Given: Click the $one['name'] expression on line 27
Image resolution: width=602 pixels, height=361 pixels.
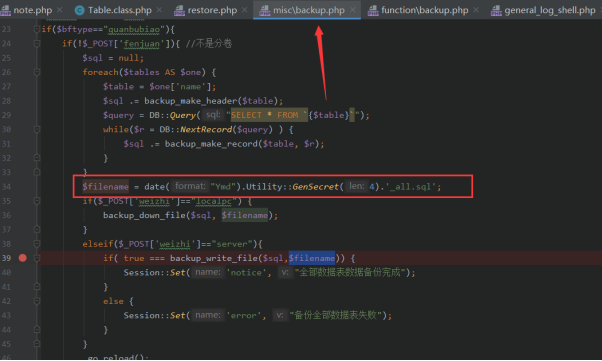Looking at the screenshot, I should (x=180, y=87).
